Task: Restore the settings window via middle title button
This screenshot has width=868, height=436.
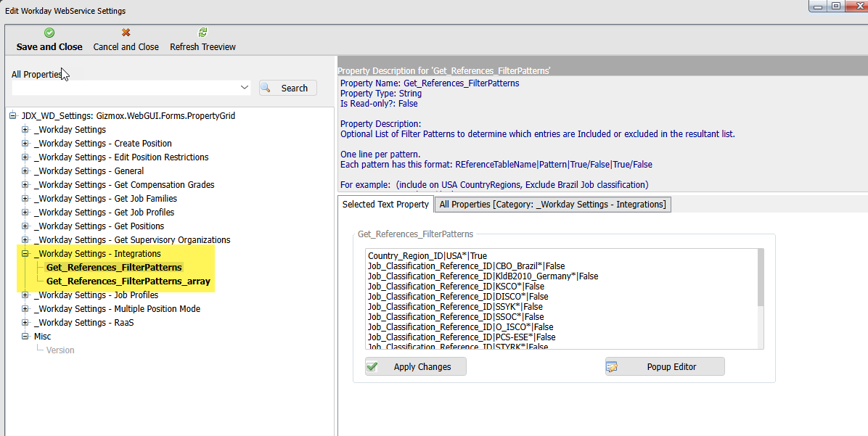Action: point(836,6)
